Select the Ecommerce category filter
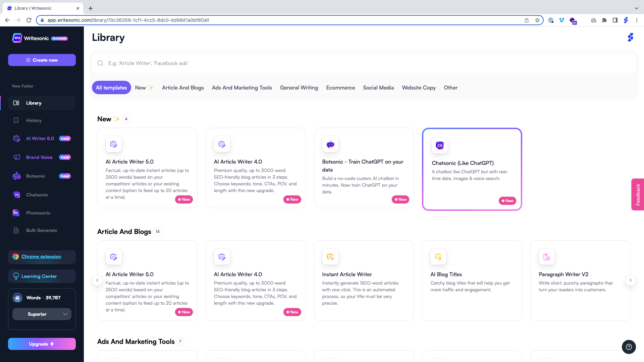The width and height of the screenshot is (644, 362). tap(340, 87)
